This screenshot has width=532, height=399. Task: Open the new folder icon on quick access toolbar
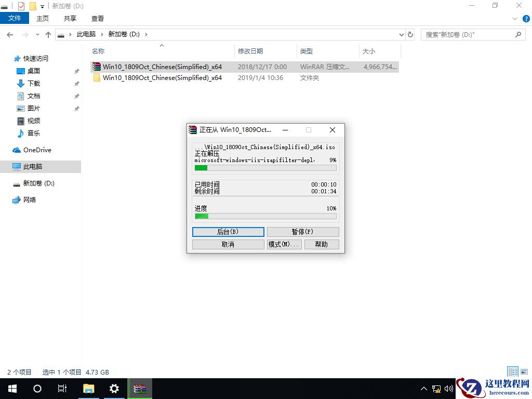32,6
